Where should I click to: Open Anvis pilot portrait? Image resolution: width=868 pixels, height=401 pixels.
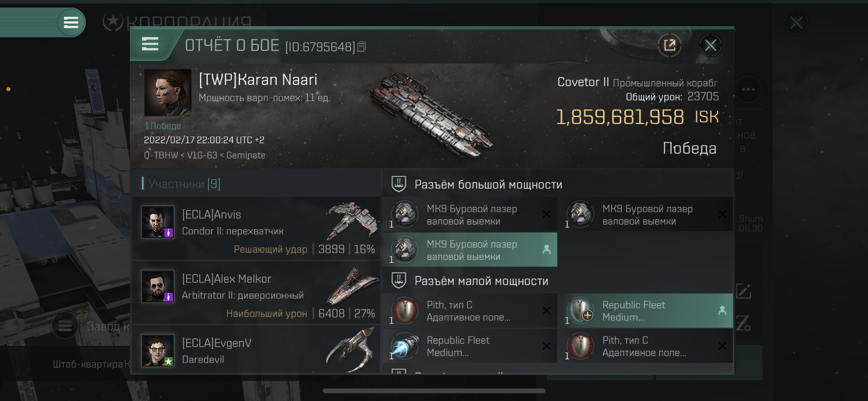pos(158,222)
